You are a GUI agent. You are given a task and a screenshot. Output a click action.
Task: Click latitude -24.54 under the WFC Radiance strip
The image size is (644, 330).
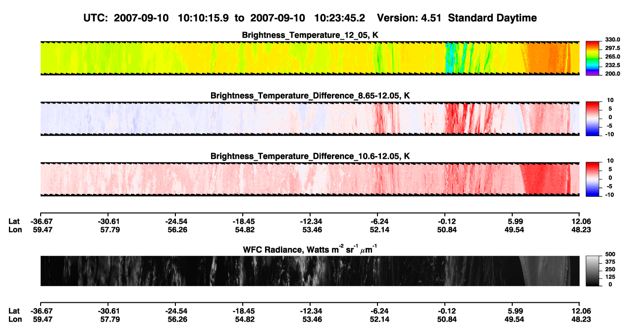point(175,311)
